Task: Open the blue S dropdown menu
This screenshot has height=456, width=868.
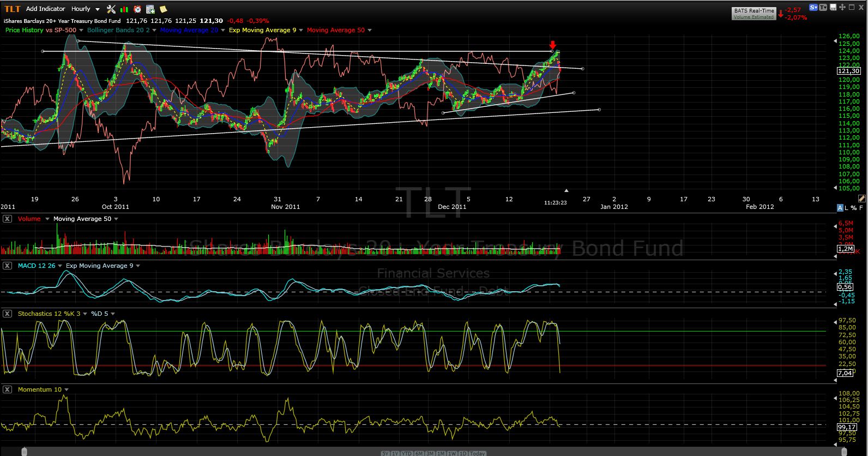Action: tap(813, 8)
